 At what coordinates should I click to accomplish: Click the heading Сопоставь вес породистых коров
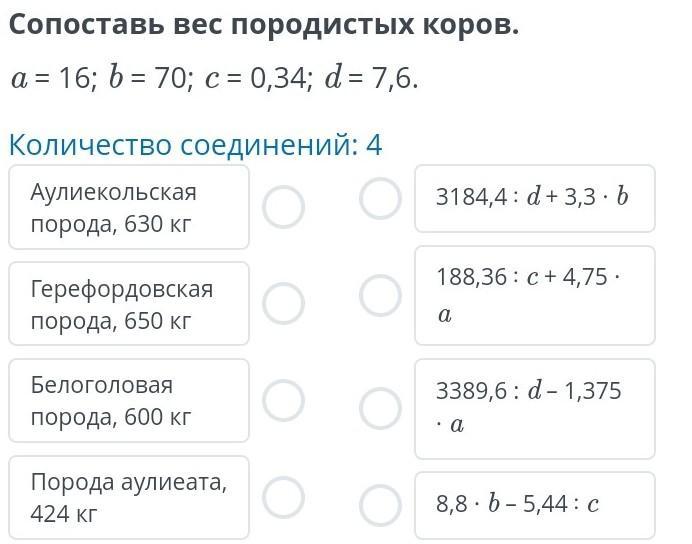(x=264, y=25)
